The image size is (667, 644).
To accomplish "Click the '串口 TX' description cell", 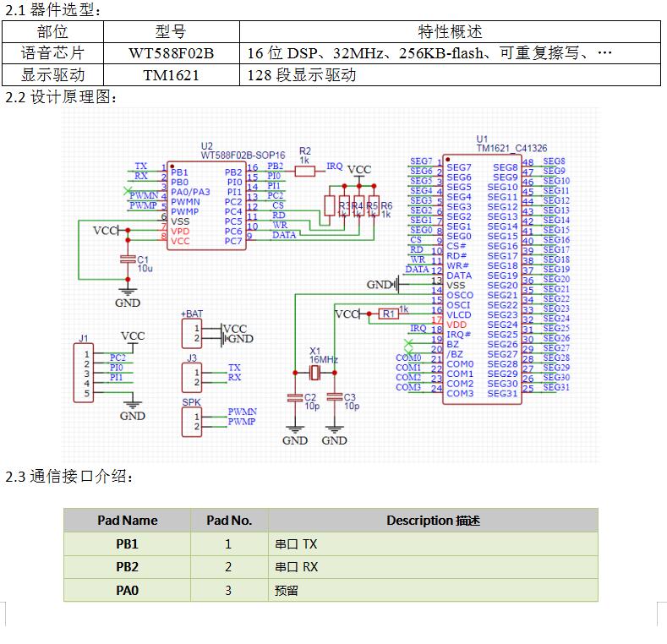I will [433, 544].
